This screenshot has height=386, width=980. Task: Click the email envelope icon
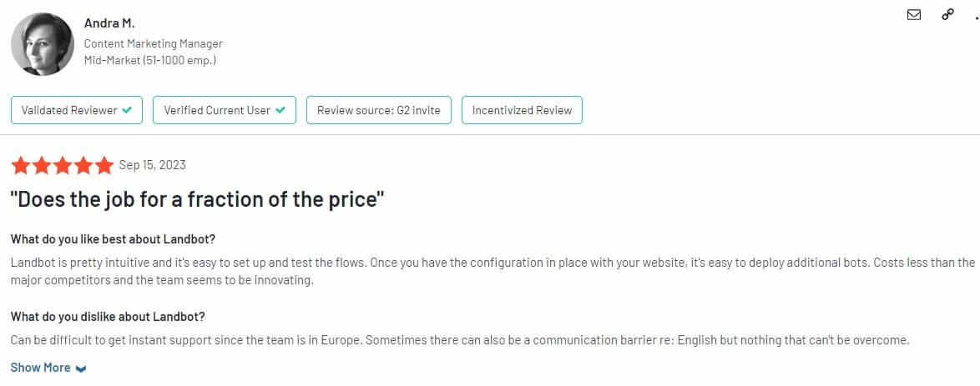(x=914, y=14)
